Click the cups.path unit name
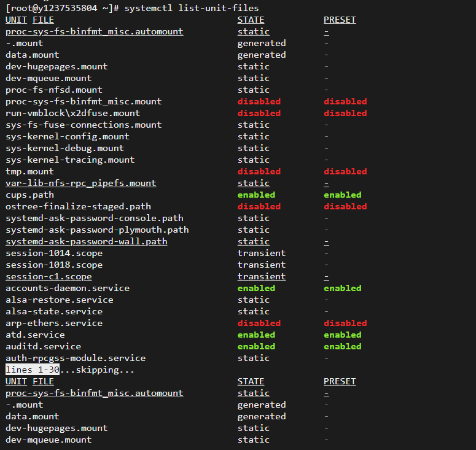Viewport: 476px width, 450px height. pyautogui.click(x=29, y=195)
